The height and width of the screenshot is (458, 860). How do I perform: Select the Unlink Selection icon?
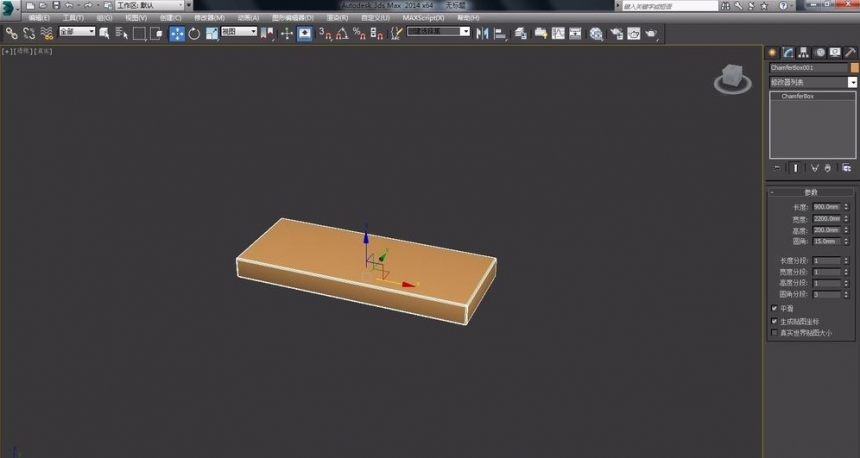click(x=29, y=33)
